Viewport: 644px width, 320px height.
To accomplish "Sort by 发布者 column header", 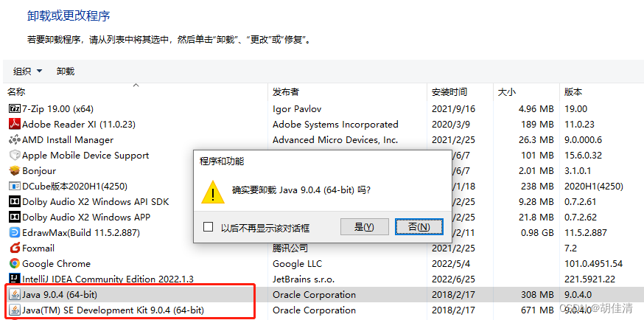I will point(286,92).
